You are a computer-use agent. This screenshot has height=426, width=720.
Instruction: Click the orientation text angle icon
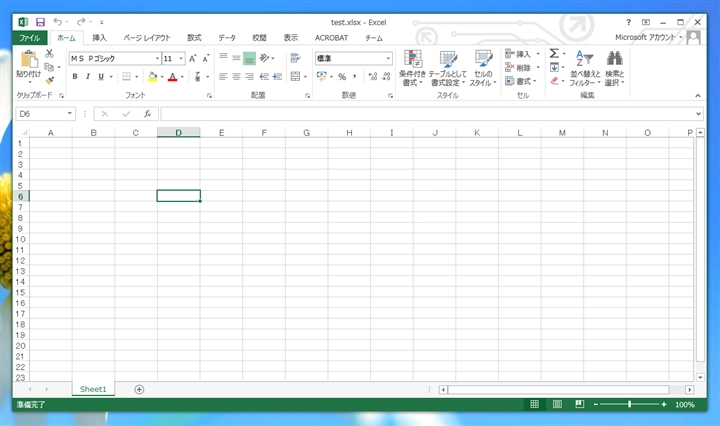[x=264, y=58]
